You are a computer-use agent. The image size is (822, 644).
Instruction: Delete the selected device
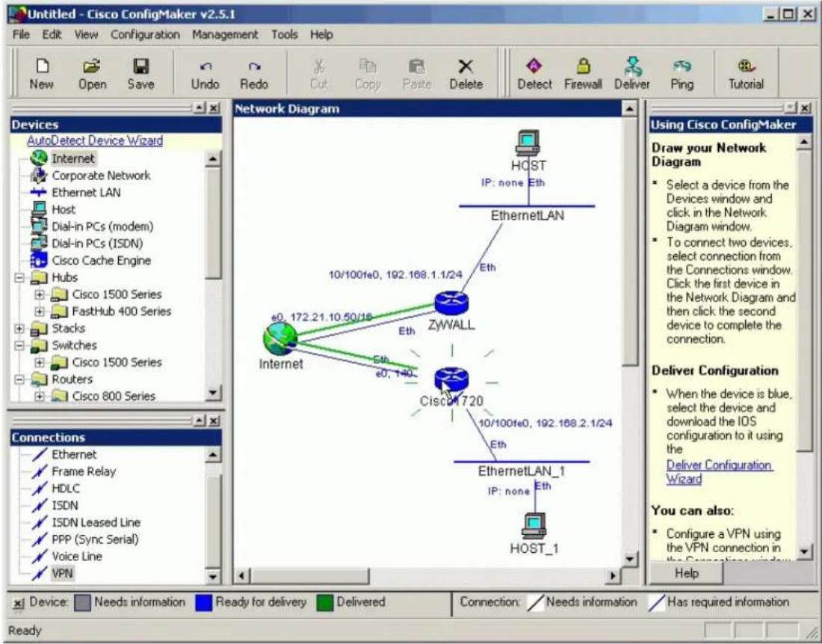466,75
